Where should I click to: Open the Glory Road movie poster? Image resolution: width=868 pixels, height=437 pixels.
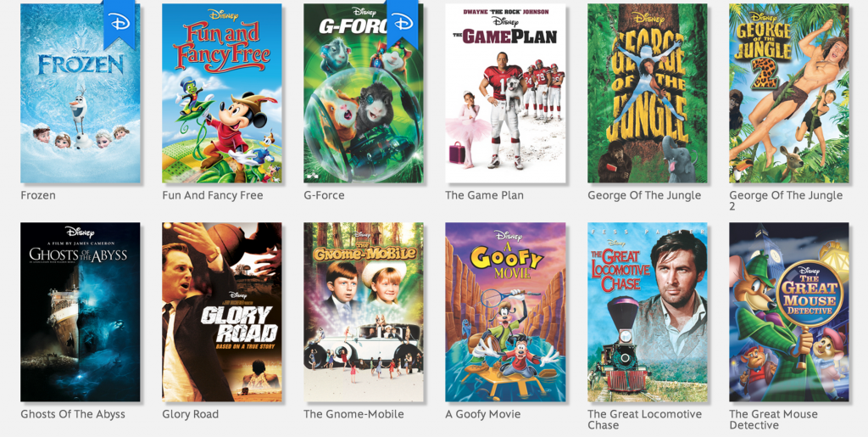(222, 311)
